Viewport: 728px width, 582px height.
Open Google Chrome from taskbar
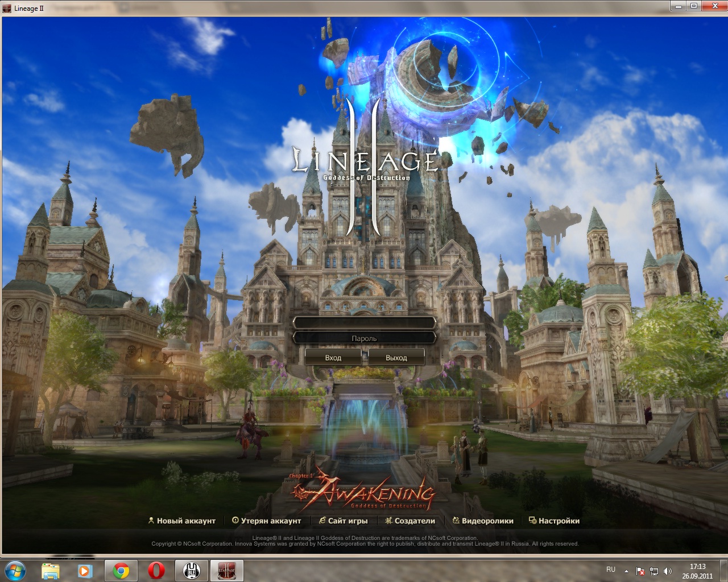coord(121,570)
